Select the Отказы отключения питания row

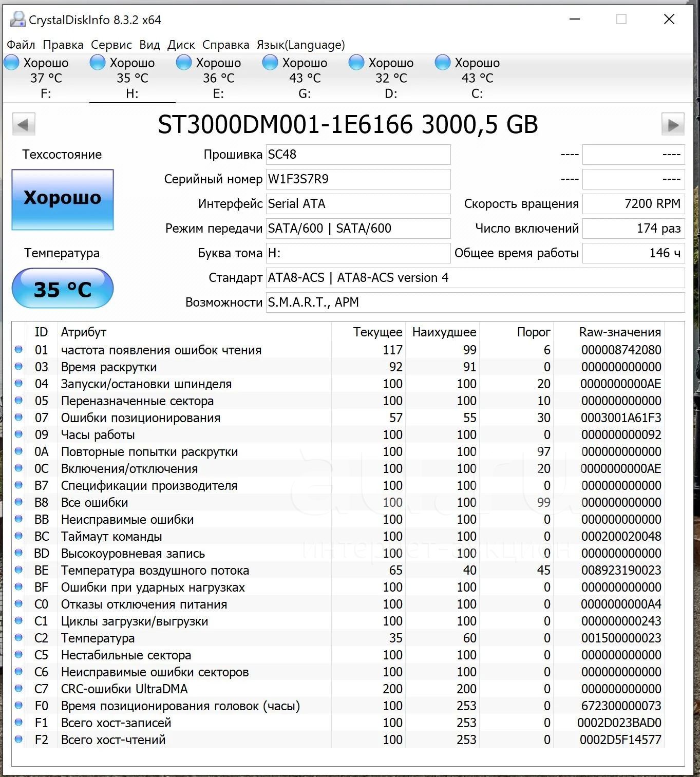338,604
